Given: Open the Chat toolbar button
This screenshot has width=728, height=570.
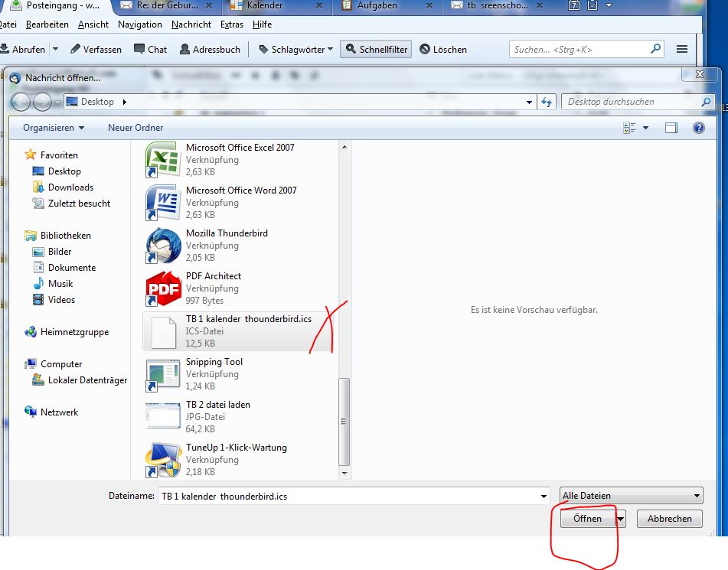Looking at the screenshot, I should pos(150,49).
